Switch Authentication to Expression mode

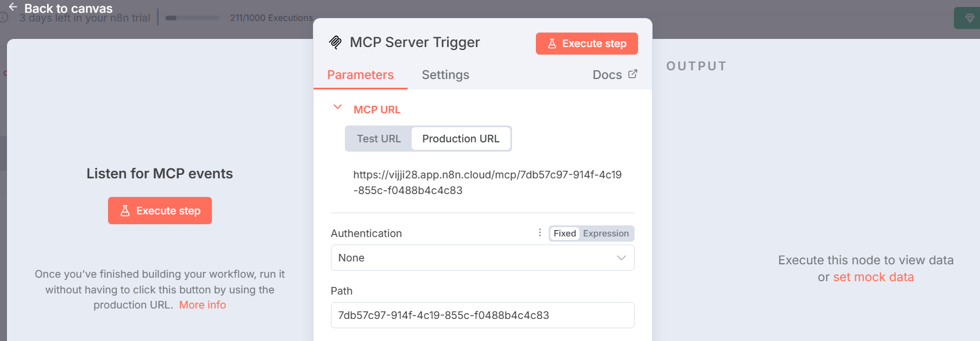click(x=606, y=234)
